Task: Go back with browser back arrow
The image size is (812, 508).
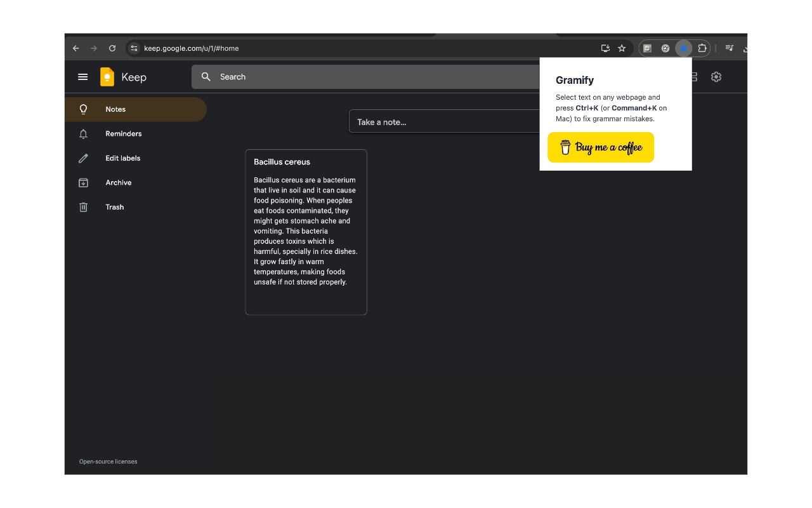Action: pos(76,48)
